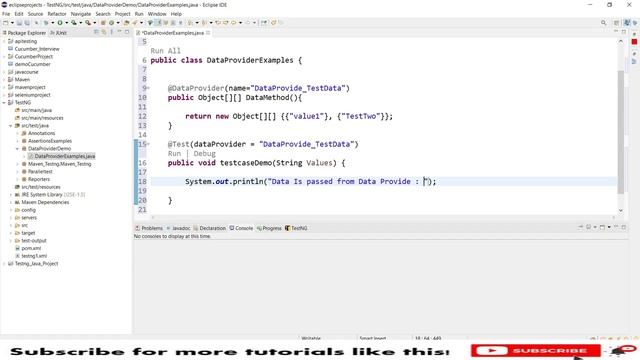The width and height of the screenshot is (640, 360).
Task: Click the Pin Console icon
Action: (x=580, y=227)
